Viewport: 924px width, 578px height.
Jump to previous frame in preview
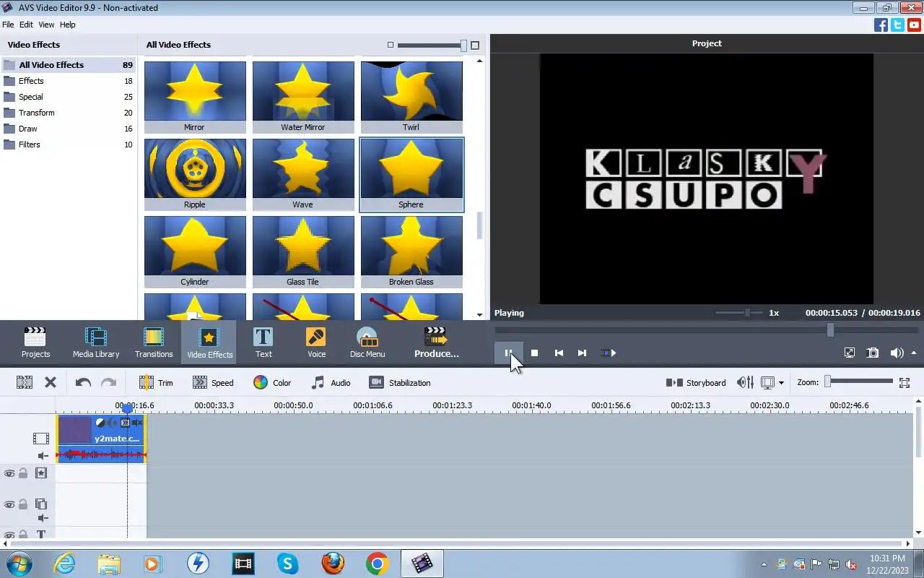click(559, 353)
